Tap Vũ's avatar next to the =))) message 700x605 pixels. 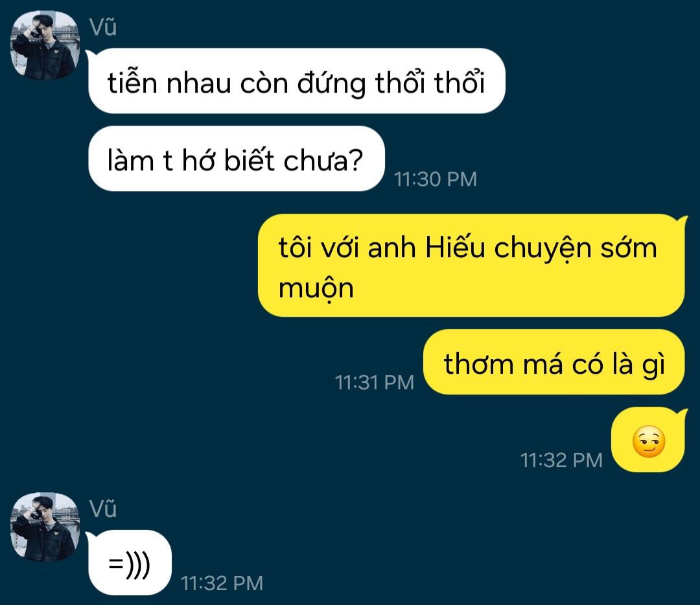[x=45, y=527]
